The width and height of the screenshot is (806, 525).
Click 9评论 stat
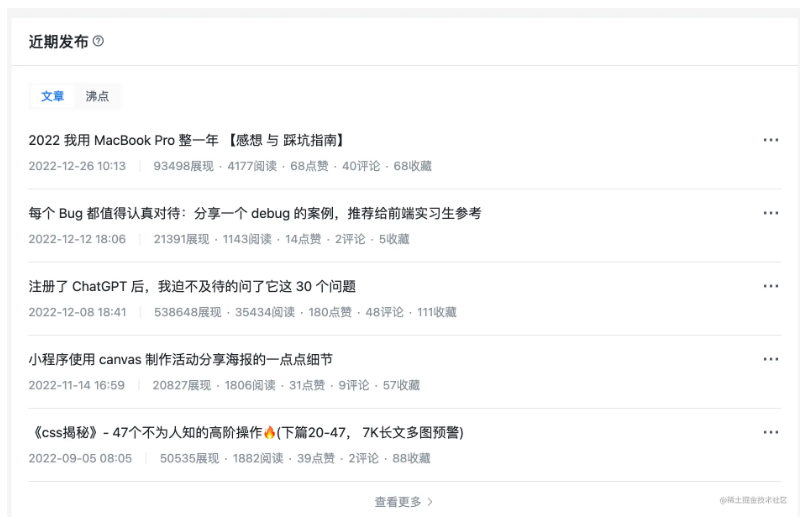[354, 385]
